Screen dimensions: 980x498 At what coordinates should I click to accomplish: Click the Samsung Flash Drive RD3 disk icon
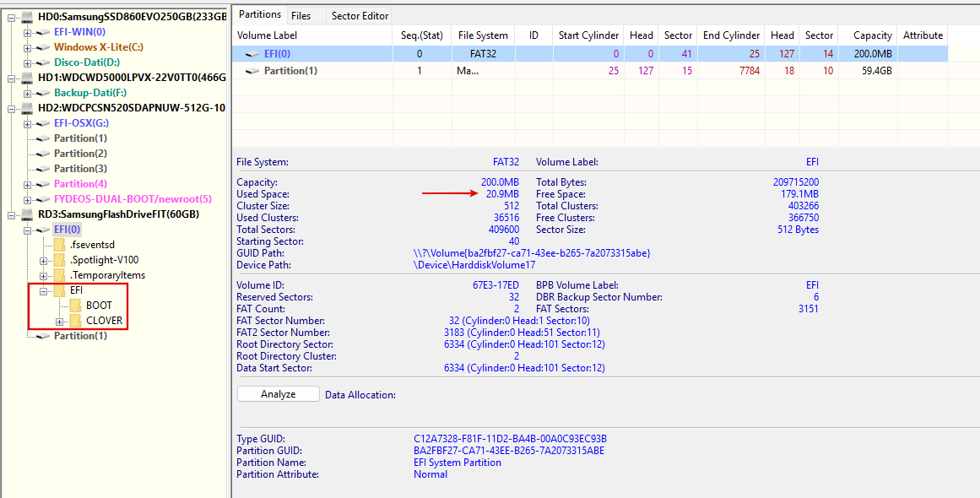click(x=27, y=214)
